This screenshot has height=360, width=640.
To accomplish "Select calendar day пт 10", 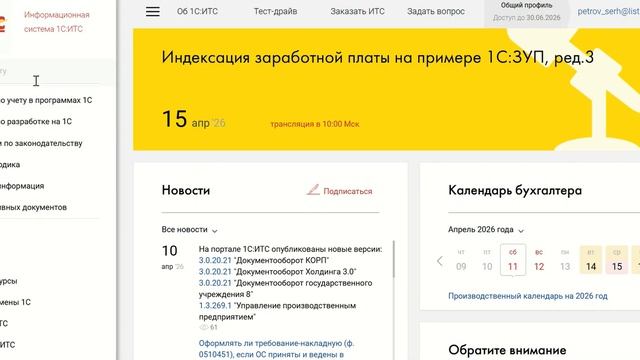I will [x=487, y=260].
